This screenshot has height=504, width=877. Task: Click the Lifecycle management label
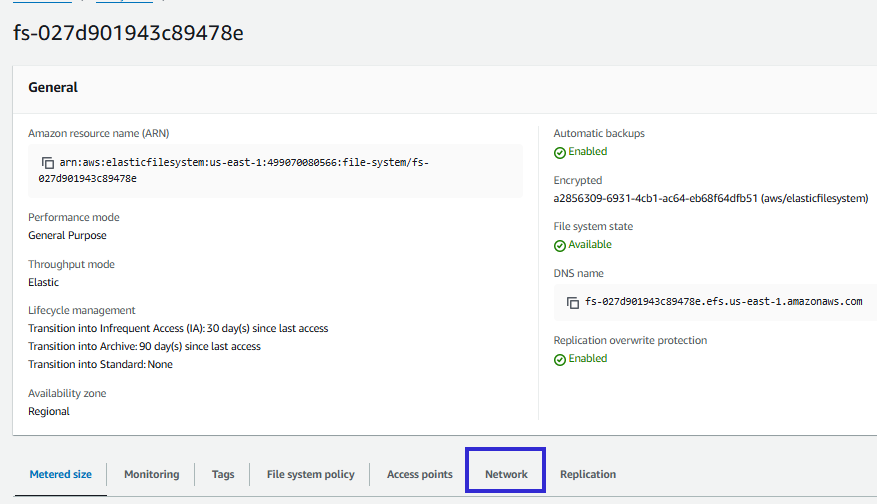tap(82, 310)
